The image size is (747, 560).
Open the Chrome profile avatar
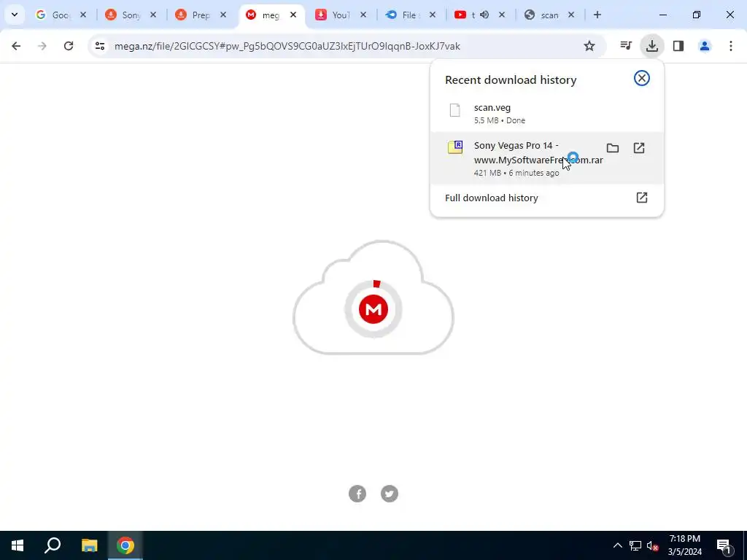click(x=705, y=46)
